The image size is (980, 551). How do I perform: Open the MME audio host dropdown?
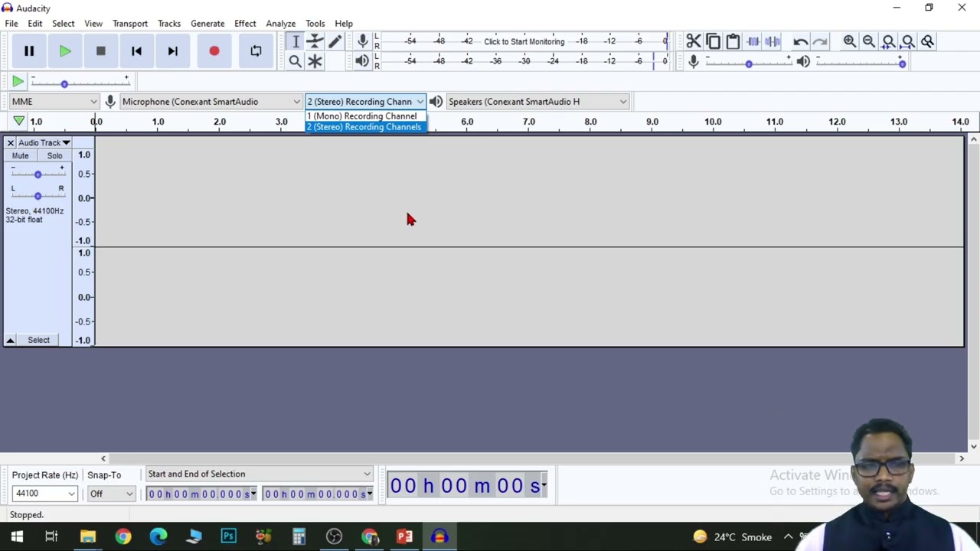point(54,102)
